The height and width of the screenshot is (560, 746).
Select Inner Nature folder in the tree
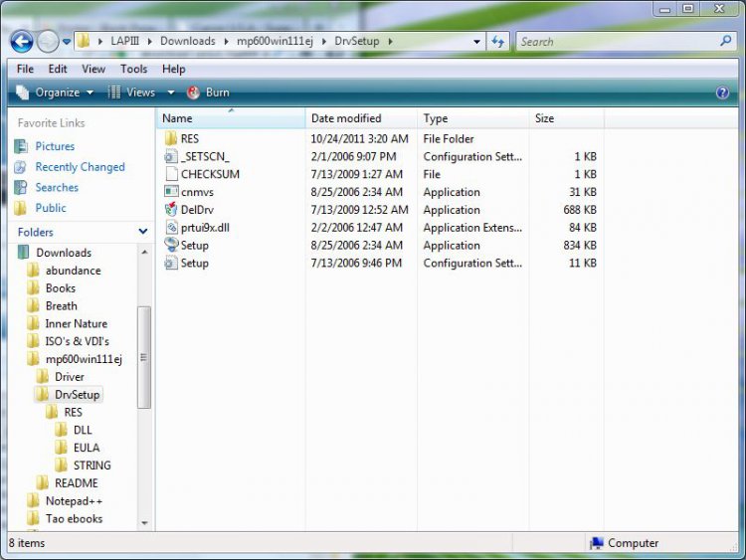(77, 323)
